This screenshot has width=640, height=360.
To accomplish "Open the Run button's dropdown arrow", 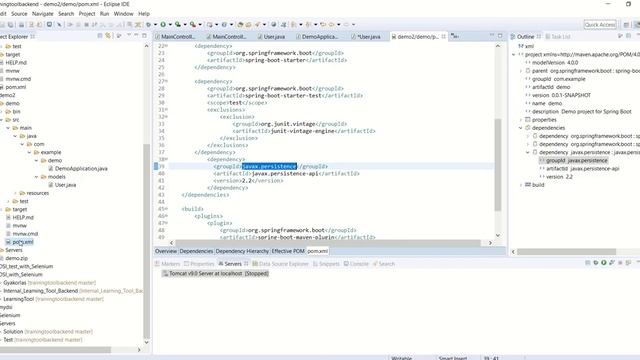I will click(x=170, y=24).
